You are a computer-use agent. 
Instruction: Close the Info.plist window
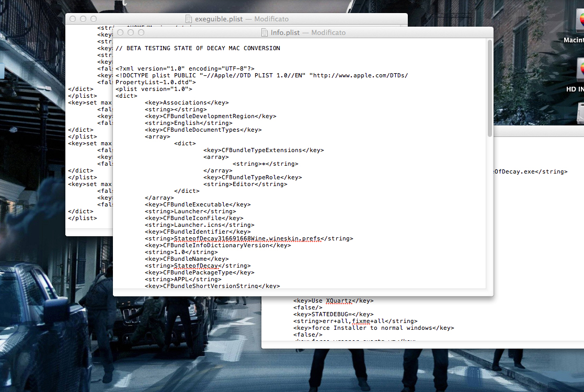click(120, 33)
